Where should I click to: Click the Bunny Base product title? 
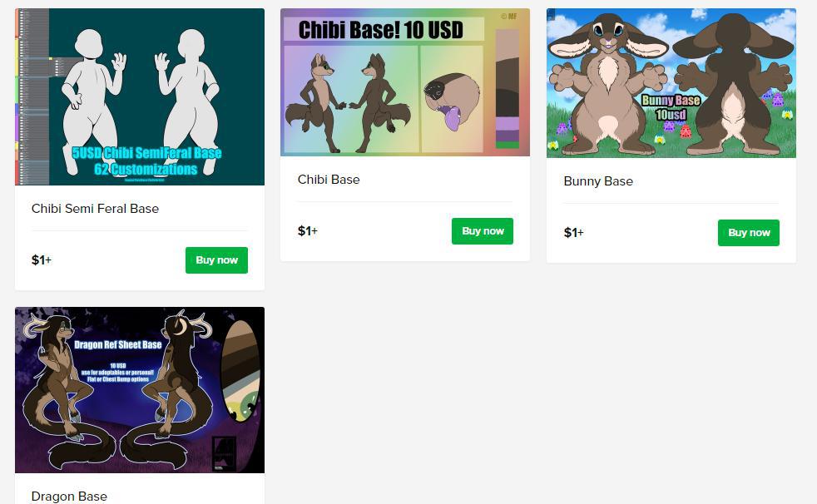click(x=598, y=181)
